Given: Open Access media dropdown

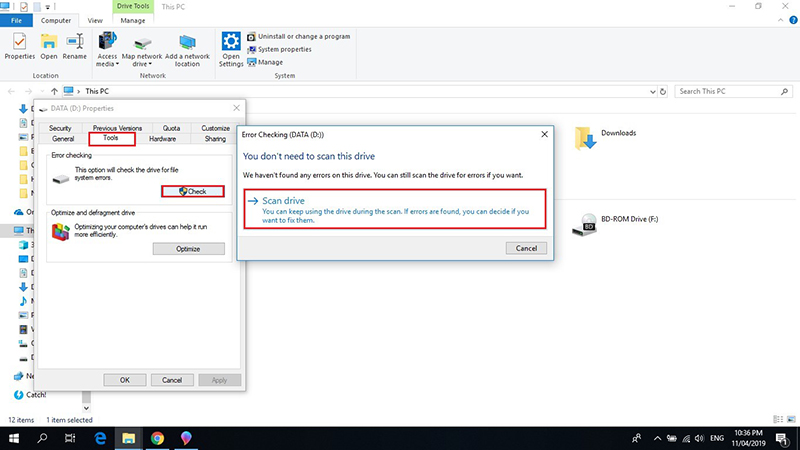Looking at the screenshot, I should 107,49.
